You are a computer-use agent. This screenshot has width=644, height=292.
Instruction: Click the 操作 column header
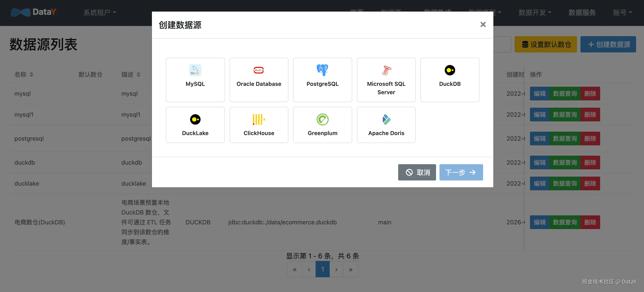point(536,74)
